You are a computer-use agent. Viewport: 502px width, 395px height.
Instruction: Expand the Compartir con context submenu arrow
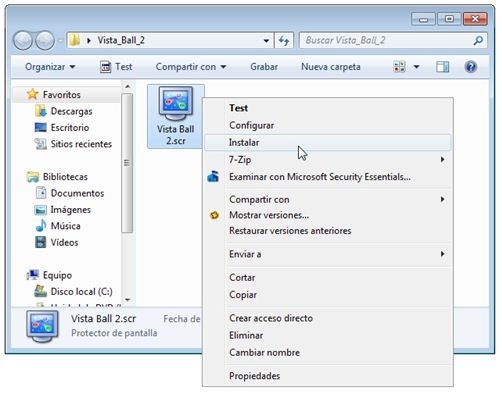[x=442, y=199]
